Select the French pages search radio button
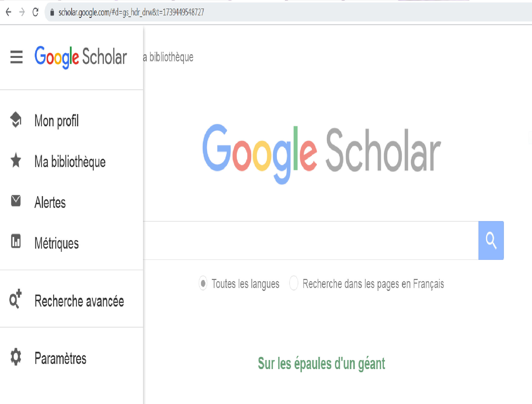Screen dimensions: 532x404 [x=293, y=283]
